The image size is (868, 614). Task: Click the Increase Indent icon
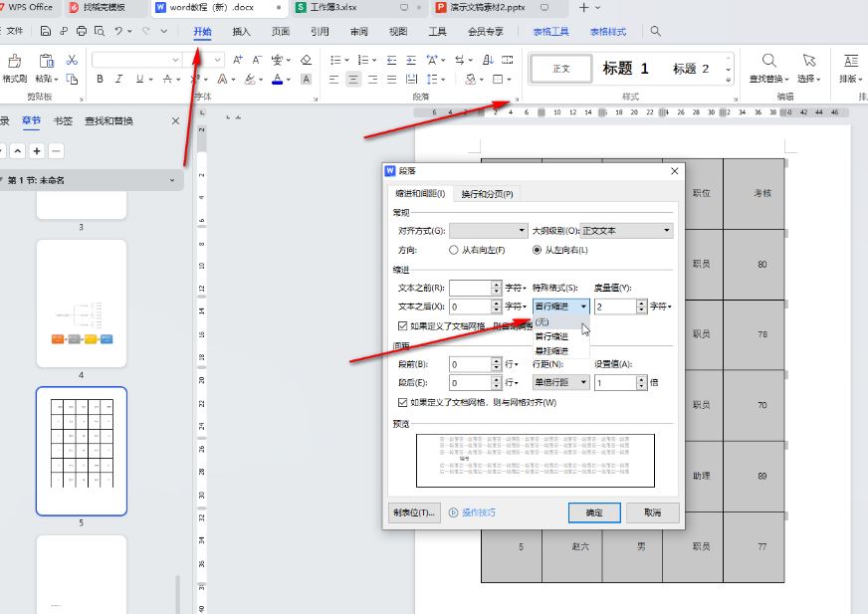411,60
